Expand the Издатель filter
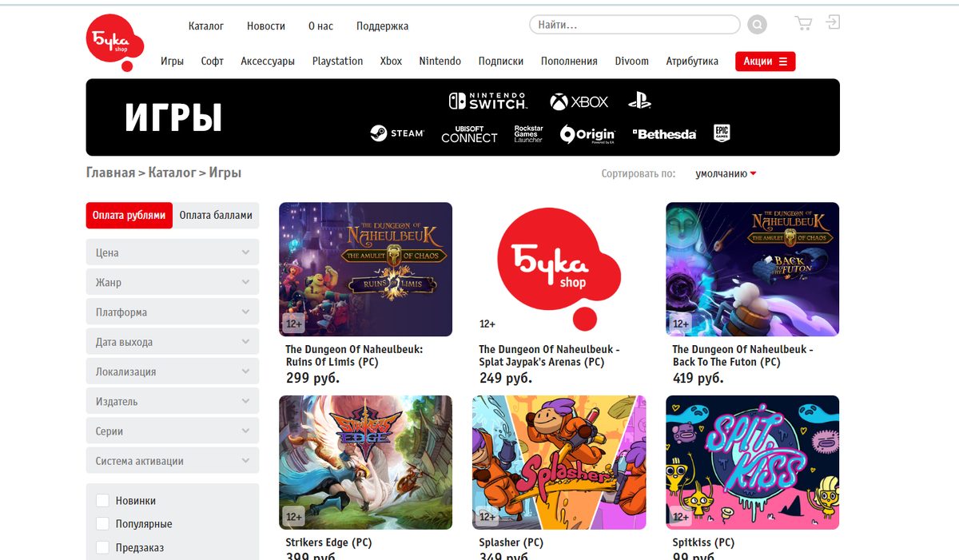 click(x=173, y=401)
